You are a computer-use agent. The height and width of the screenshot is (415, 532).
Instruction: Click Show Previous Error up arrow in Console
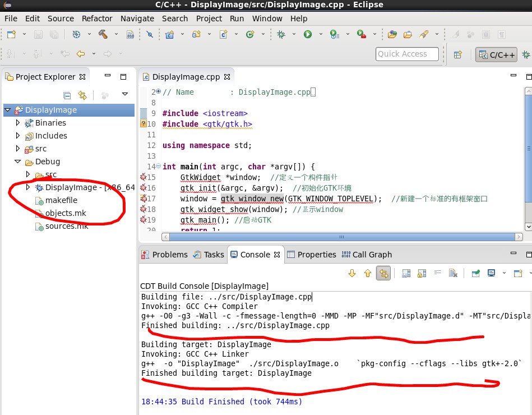[367, 273]
